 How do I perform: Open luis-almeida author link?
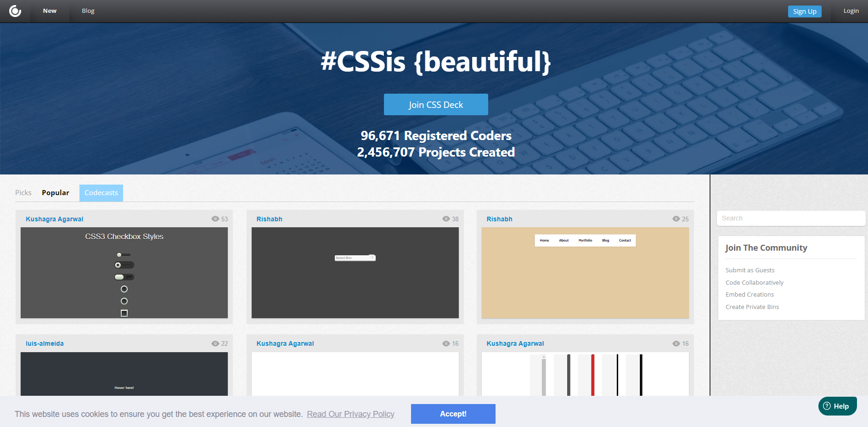(x=45, y=343)
